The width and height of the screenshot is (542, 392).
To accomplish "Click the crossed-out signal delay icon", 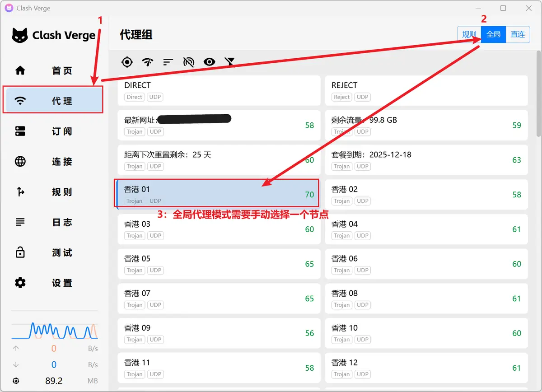I will [x=189, y=62].
